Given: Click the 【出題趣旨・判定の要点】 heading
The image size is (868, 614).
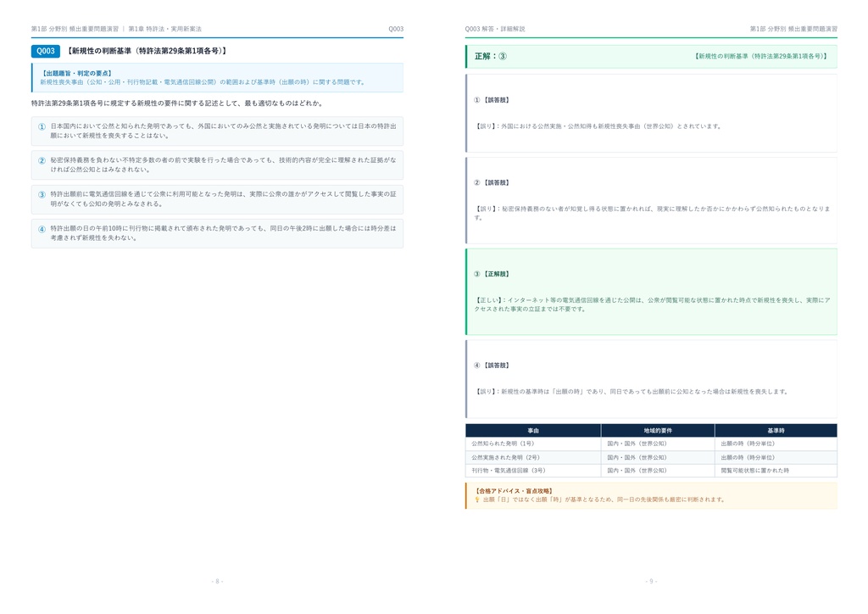Looking at the screenshot, I should point(77,73).
